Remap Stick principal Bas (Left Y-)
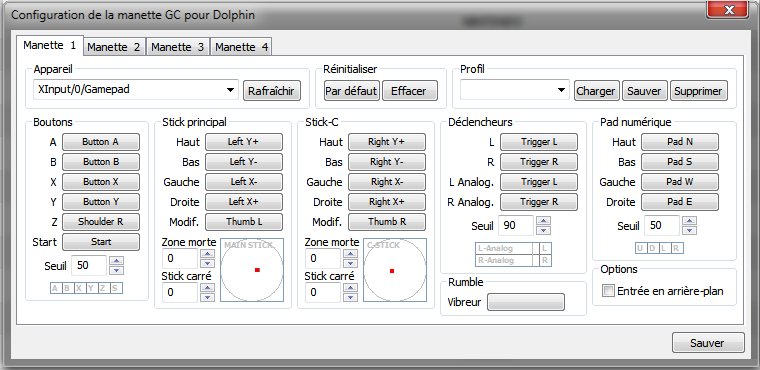 [x=244, y=162]
